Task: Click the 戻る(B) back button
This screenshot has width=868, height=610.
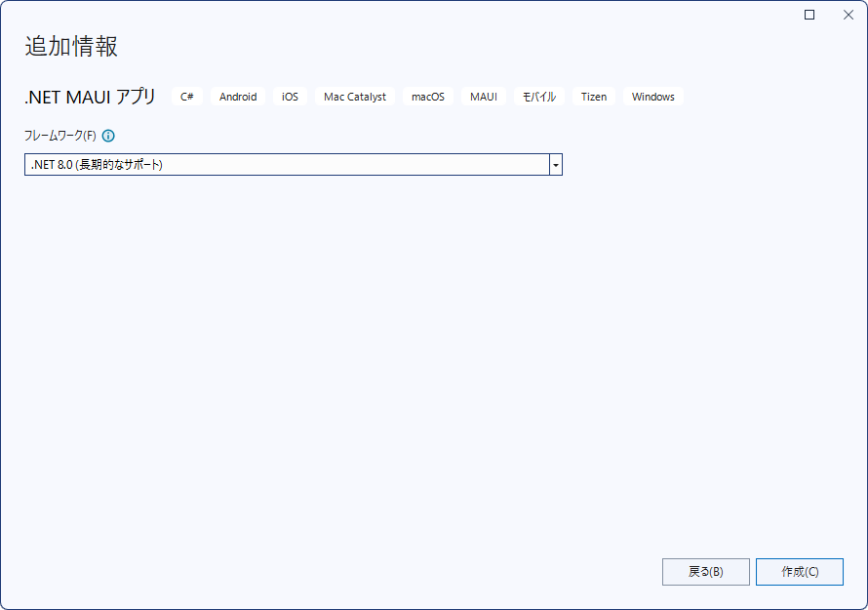Action: (706, 572)
